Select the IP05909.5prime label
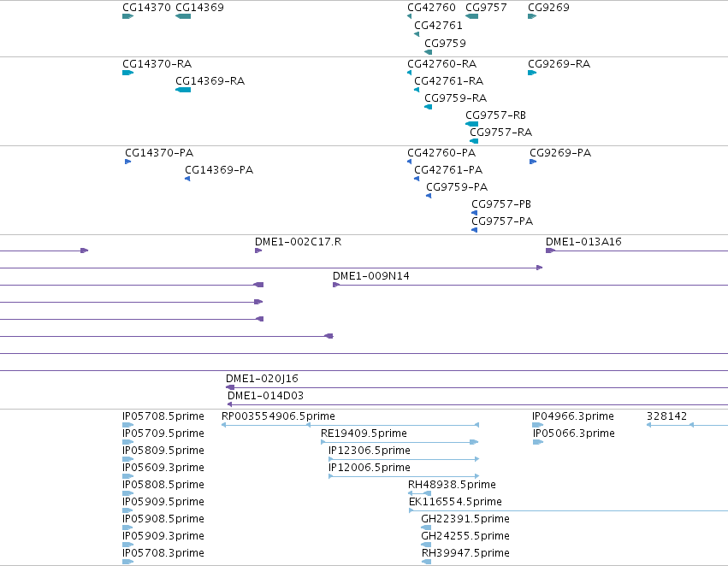728x566 pixels. point(163,502)
